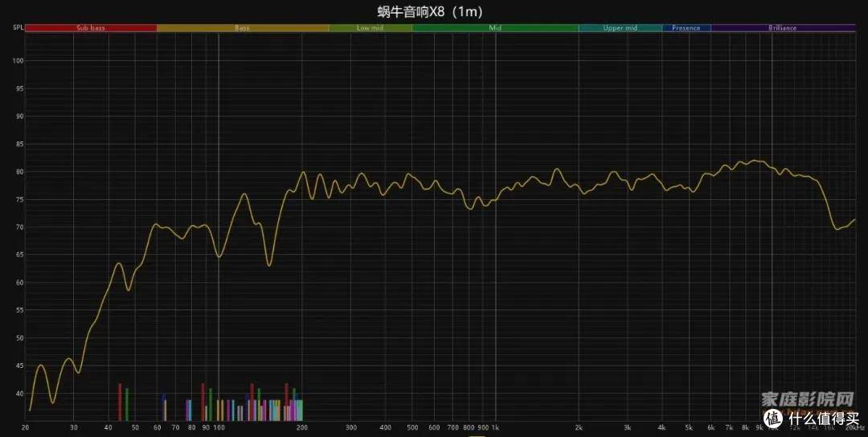868x437 pixels.
Task: Click the 400 frequency axis label
Action: 385,427
